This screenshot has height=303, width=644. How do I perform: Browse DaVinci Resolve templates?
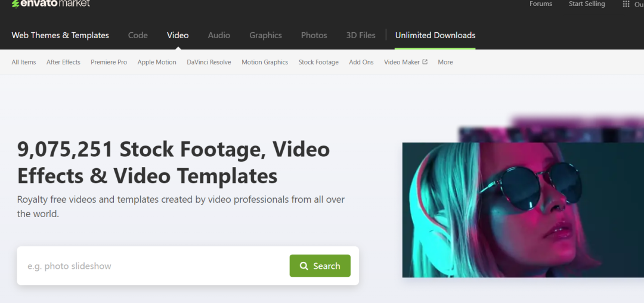point(209,62)
